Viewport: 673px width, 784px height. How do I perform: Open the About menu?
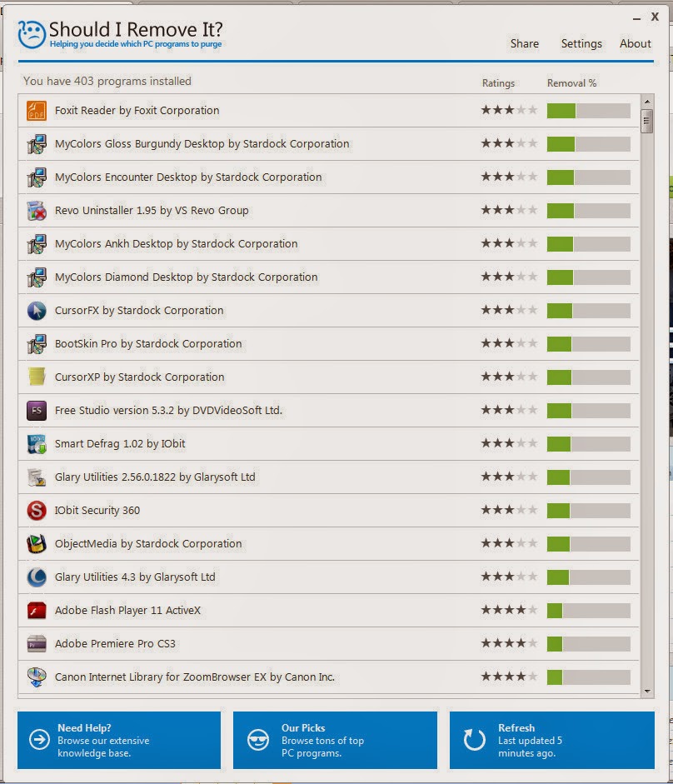[x=635, y=44]
